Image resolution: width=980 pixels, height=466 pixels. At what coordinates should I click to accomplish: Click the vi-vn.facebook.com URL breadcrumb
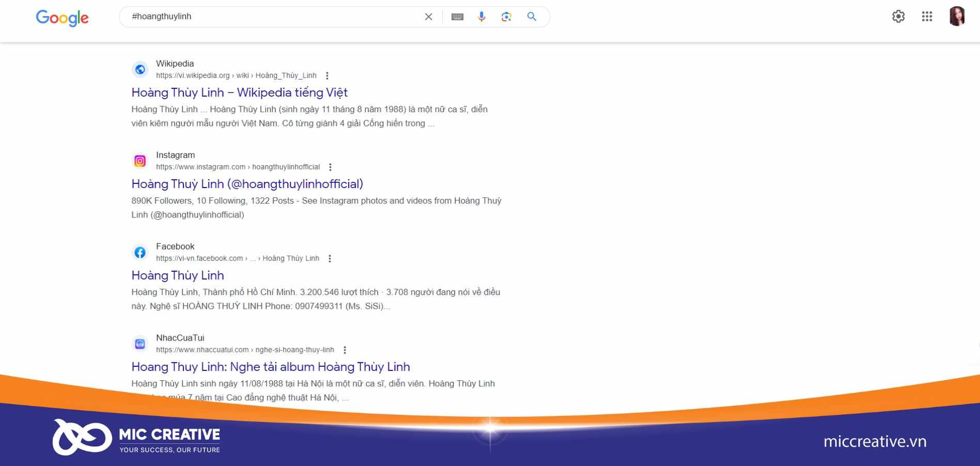[238, 258]
